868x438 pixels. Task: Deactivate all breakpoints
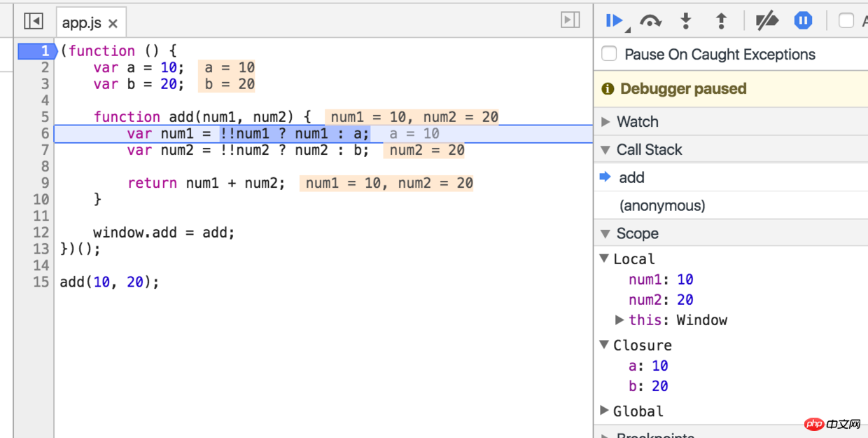pos(767,21)
